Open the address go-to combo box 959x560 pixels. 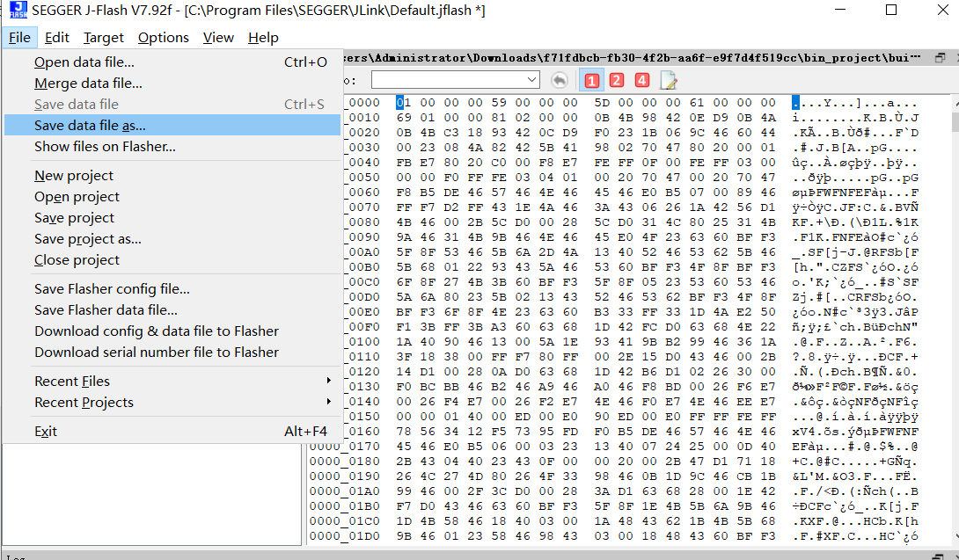click(455, 79)
